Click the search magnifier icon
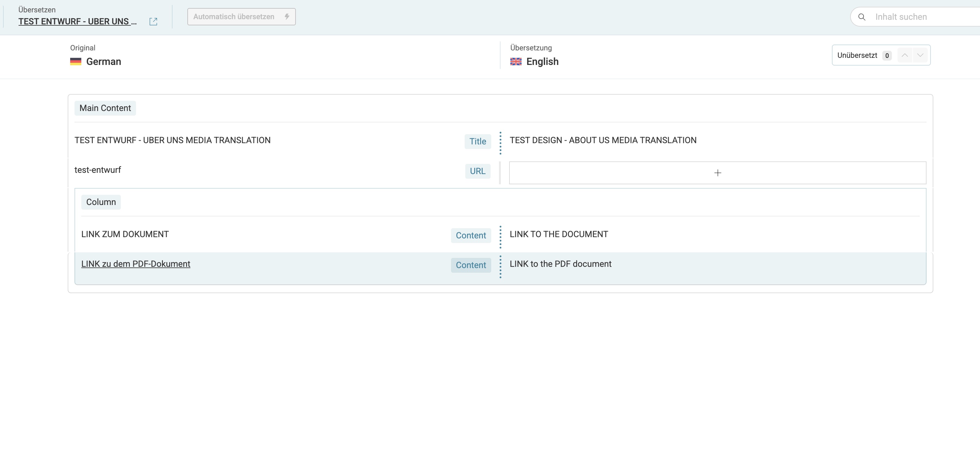 [x=862, y=17]
